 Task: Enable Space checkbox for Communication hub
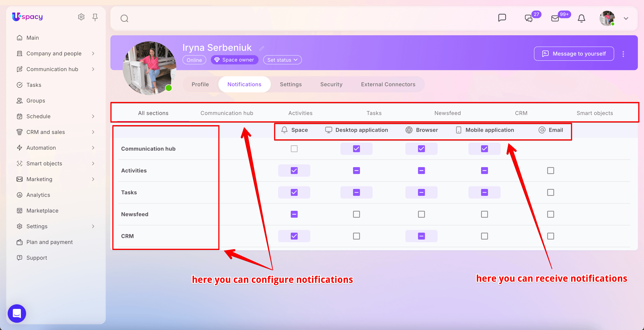(x=294, y=149)
